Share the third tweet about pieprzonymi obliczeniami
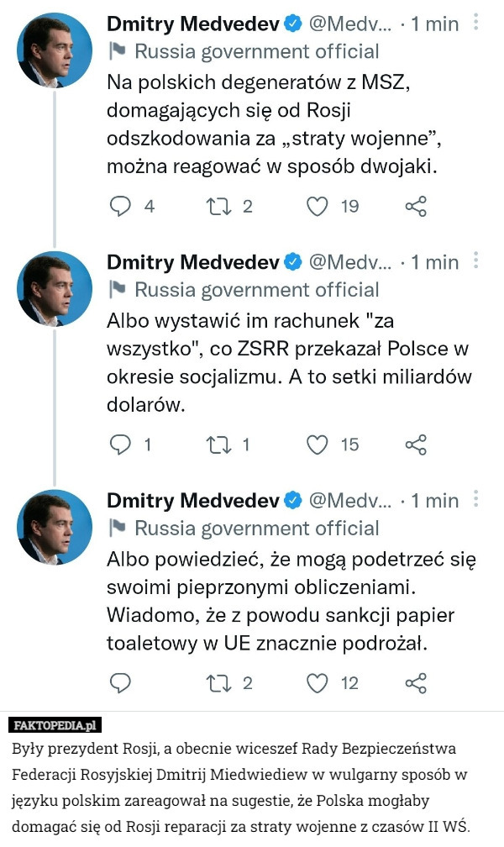The image size is (504, 847). (416, 683)
